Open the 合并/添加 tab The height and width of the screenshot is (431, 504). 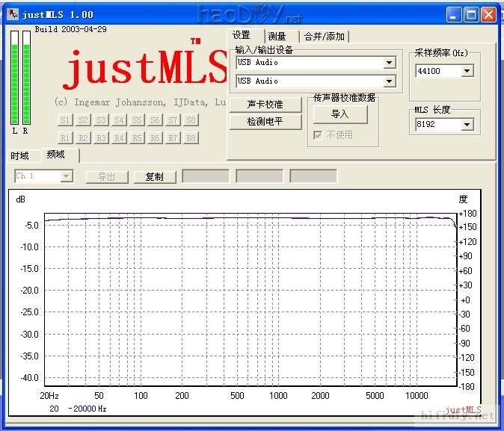click(325, 37)
